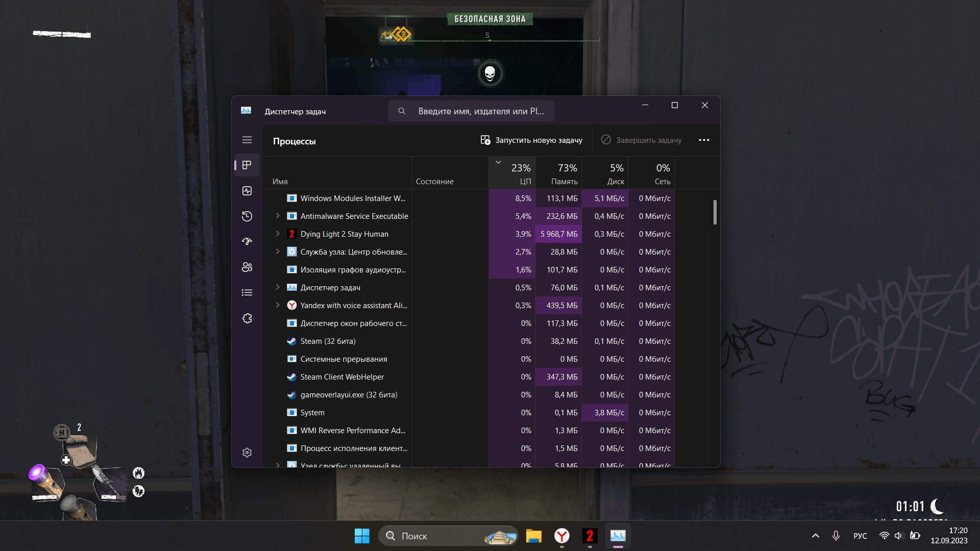980x551 pixels.
Task: Open the Services puzzle icon in sidebar
Action: coord(247,318)
